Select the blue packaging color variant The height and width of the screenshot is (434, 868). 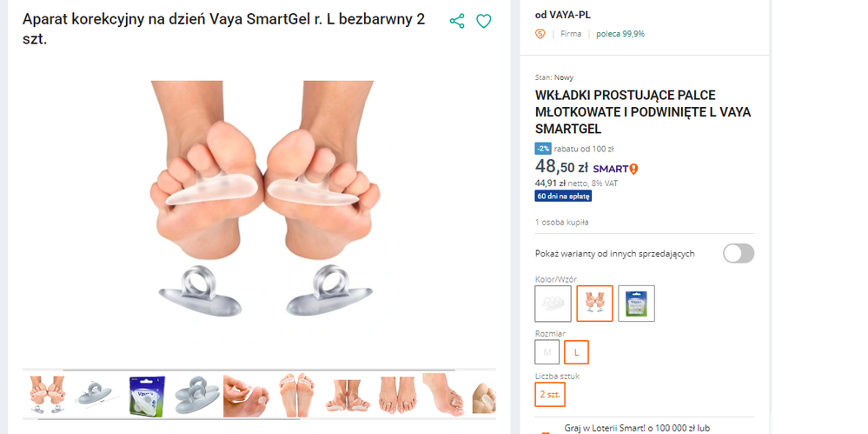coord(637,304)
